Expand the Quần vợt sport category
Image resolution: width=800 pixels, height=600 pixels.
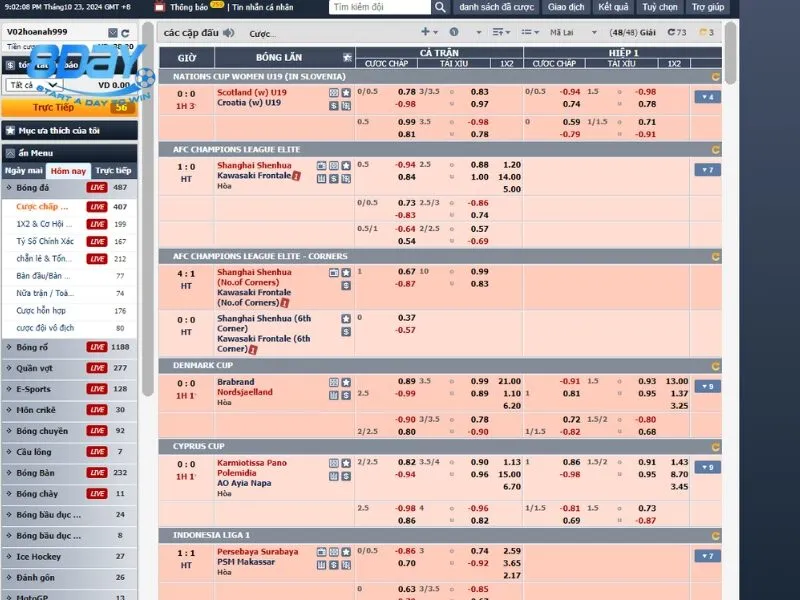70,368
